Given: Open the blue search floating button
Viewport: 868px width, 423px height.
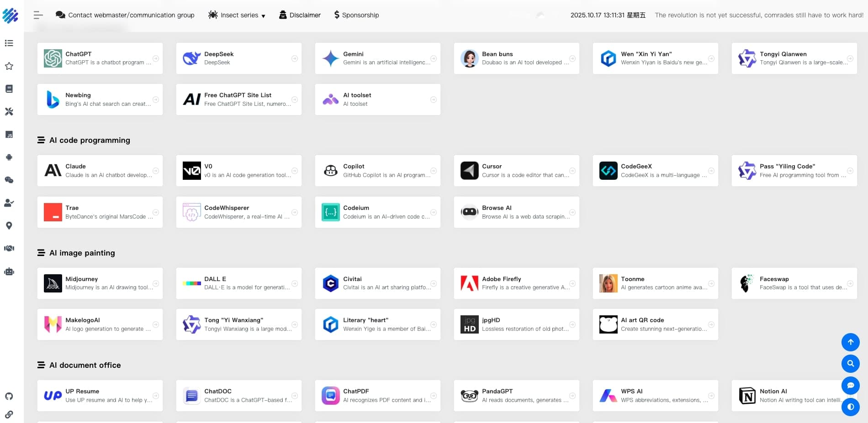Looking at the screenshot, I should click(x=850, y=364).
